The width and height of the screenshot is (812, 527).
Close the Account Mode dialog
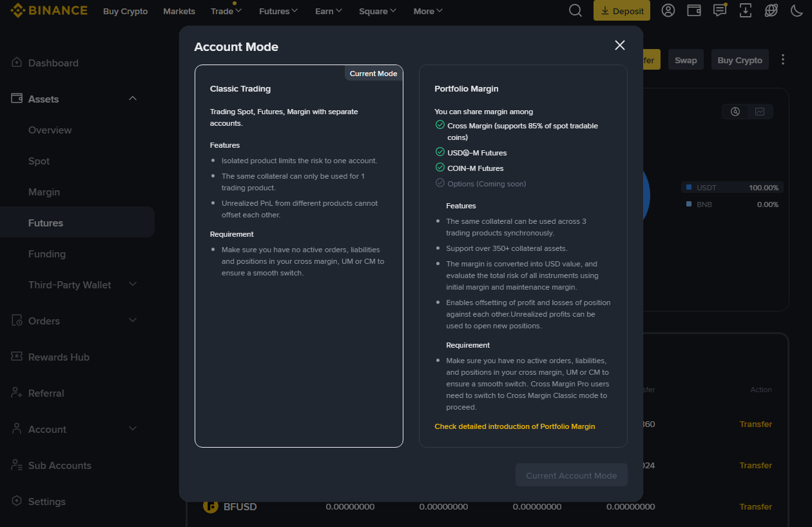coord(620,45)
